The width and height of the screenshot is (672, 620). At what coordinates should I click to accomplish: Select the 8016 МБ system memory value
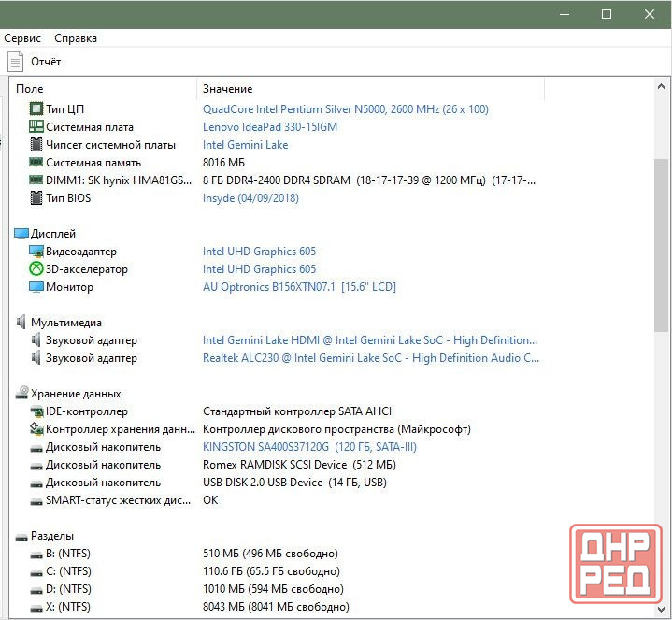pyautogui.click(x=223, y=163)
